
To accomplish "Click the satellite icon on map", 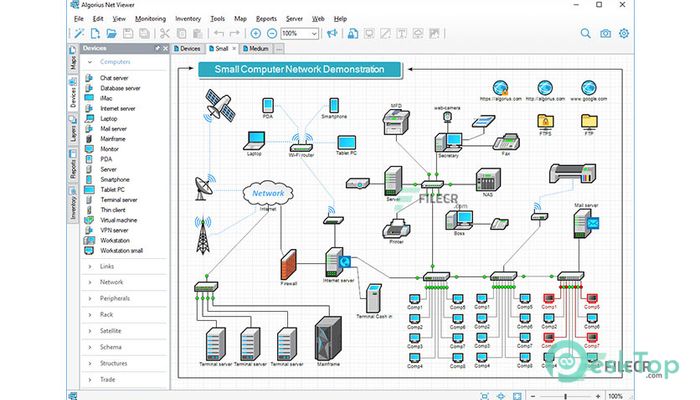I will pos(219,105).
